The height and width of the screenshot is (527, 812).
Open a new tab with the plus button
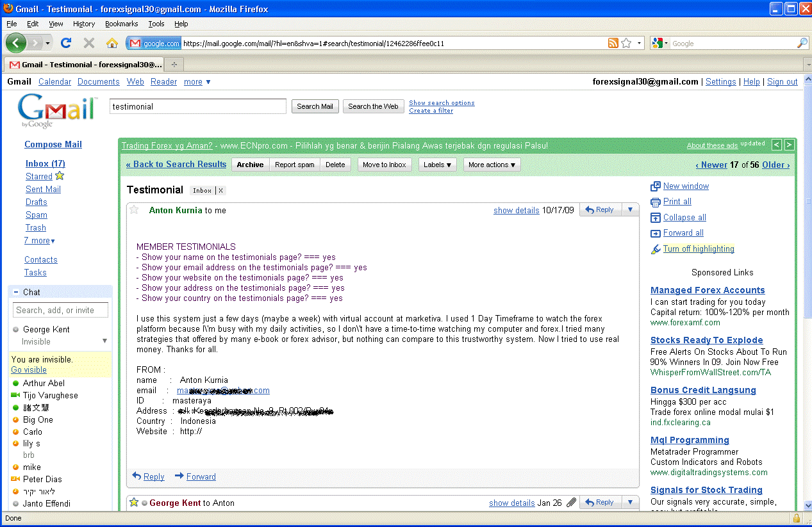tap(174, 65)
